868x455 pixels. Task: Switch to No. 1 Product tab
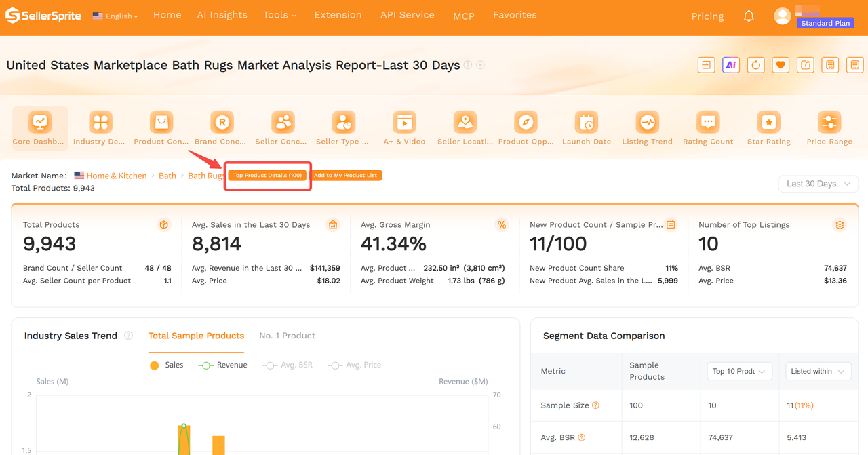[287, 336]
